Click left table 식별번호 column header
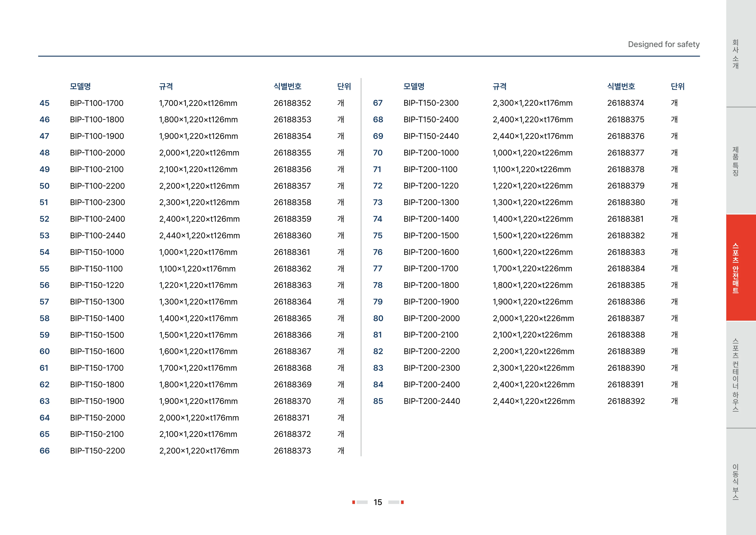 [x=287, y=86]
